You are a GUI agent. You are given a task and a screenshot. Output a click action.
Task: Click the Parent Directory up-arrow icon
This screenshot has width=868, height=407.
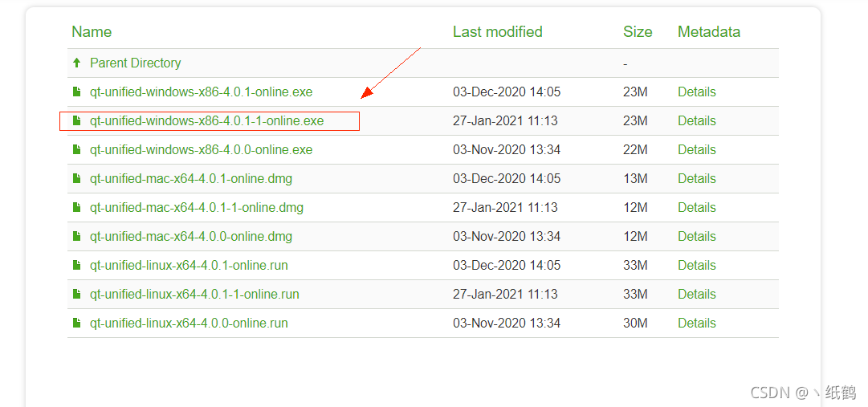click(x=77, y=63)
